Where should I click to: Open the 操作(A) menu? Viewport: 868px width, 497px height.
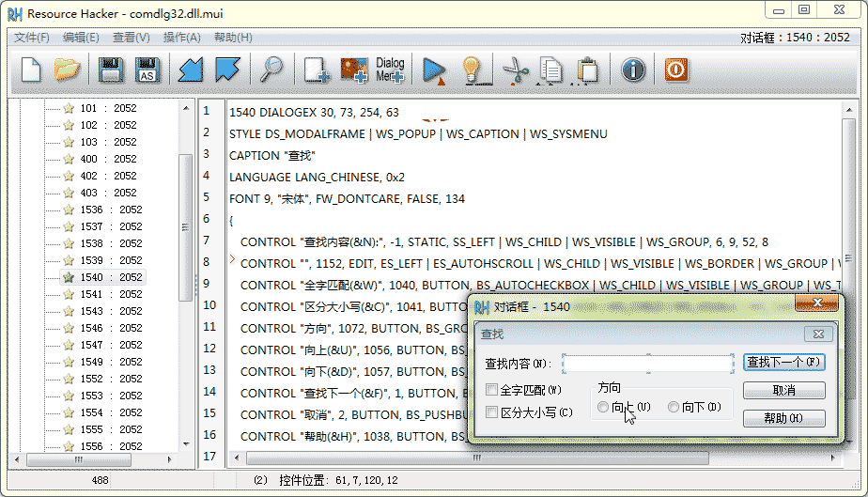[182, 38]
